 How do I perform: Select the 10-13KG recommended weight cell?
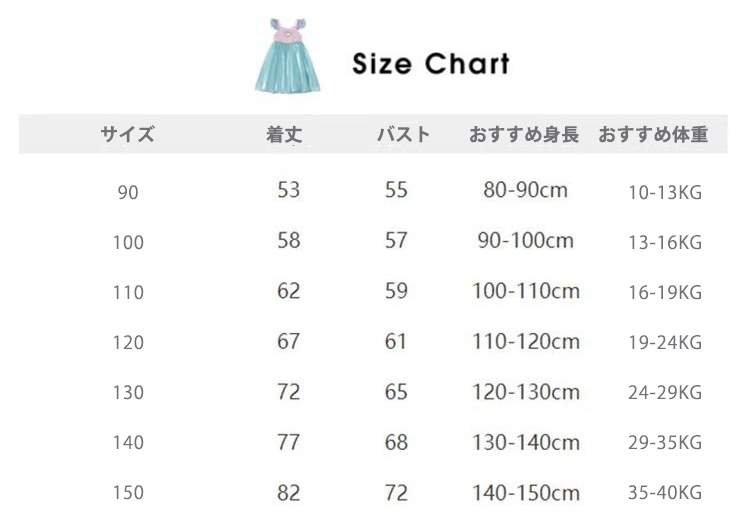tap(665, 193)
